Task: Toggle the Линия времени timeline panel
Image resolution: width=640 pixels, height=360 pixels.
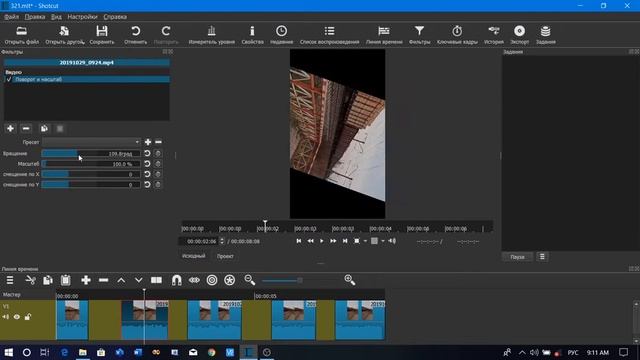Action: [384, 35]
